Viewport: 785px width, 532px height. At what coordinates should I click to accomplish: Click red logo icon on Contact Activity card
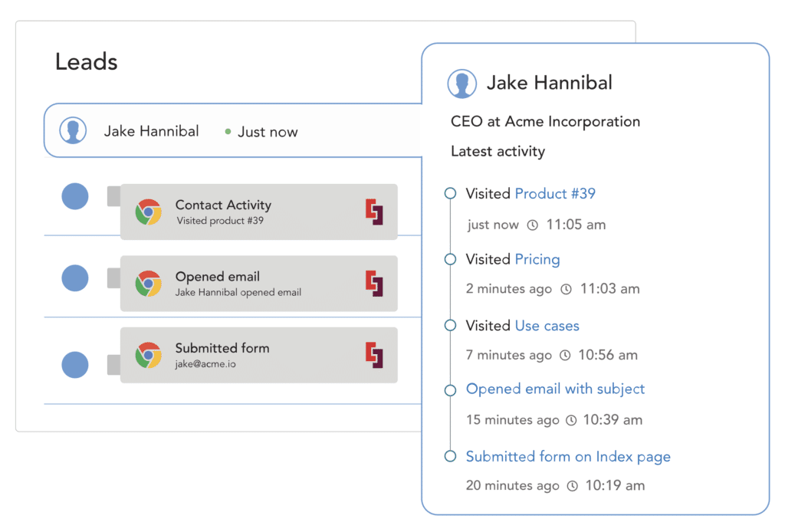click(x=374, y=212)
